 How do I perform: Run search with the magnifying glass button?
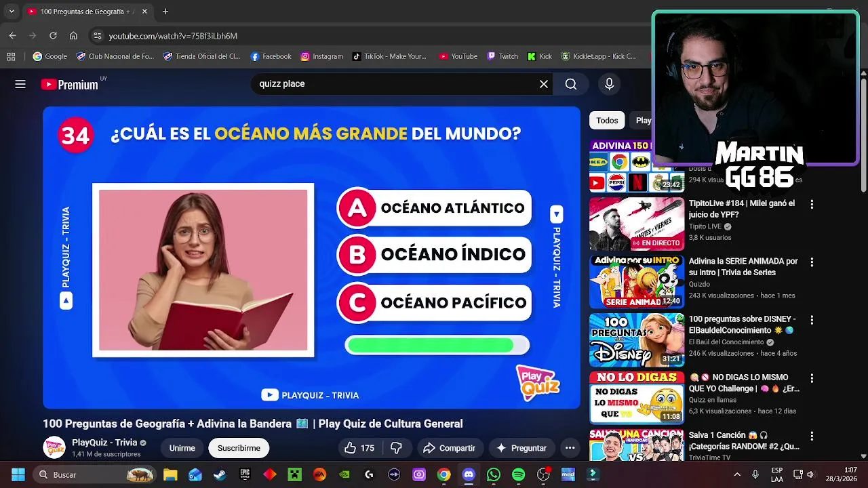571,84
